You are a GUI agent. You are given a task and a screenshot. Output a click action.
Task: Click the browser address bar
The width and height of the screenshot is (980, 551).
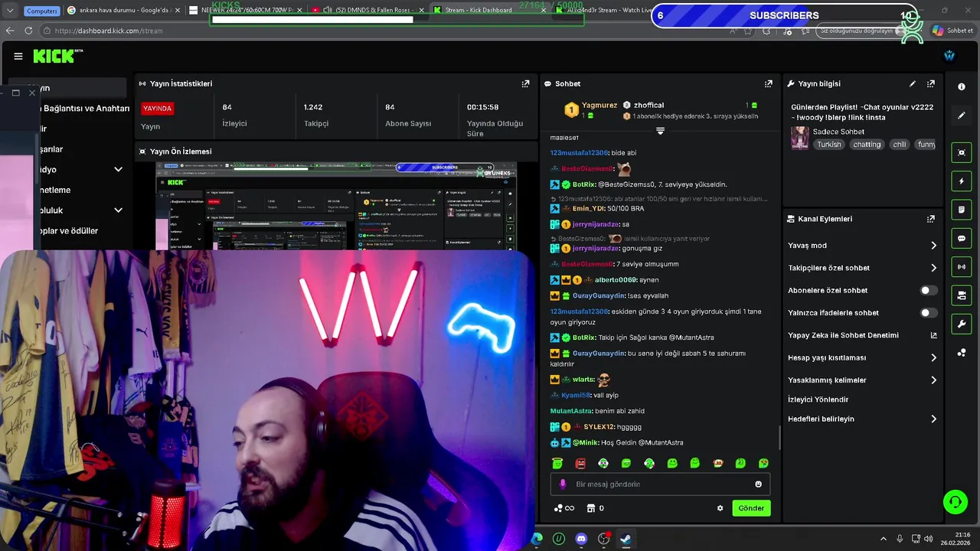click(383, 31)
